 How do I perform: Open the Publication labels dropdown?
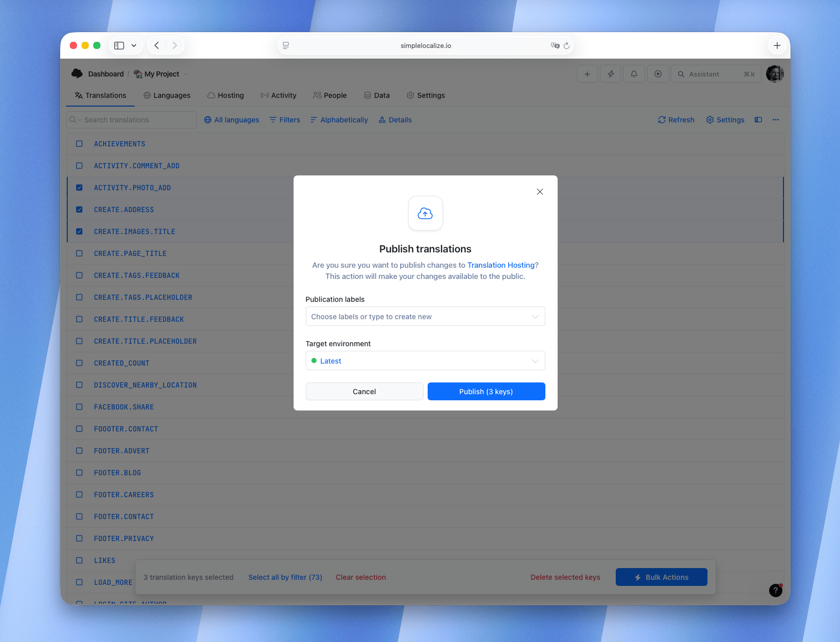(425, 316)
